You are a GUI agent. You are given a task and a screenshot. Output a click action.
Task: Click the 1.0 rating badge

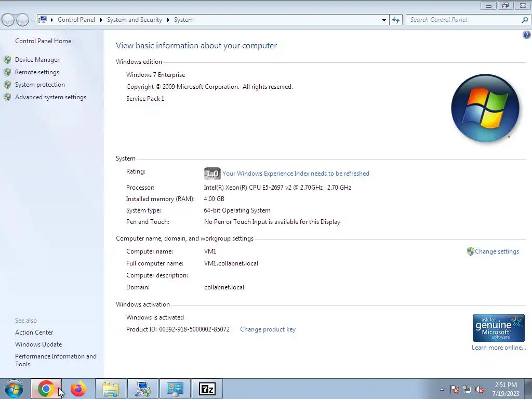pos(212,174)
